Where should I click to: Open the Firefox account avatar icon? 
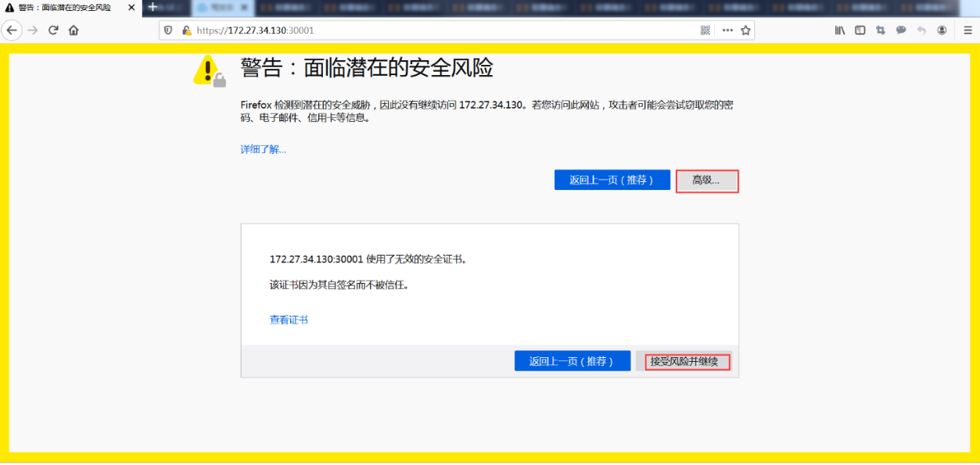click(942, 30)
